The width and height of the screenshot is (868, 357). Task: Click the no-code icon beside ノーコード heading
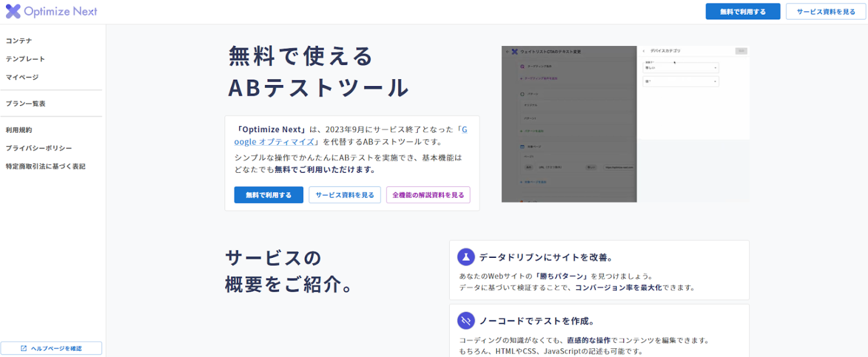point(466,321)
